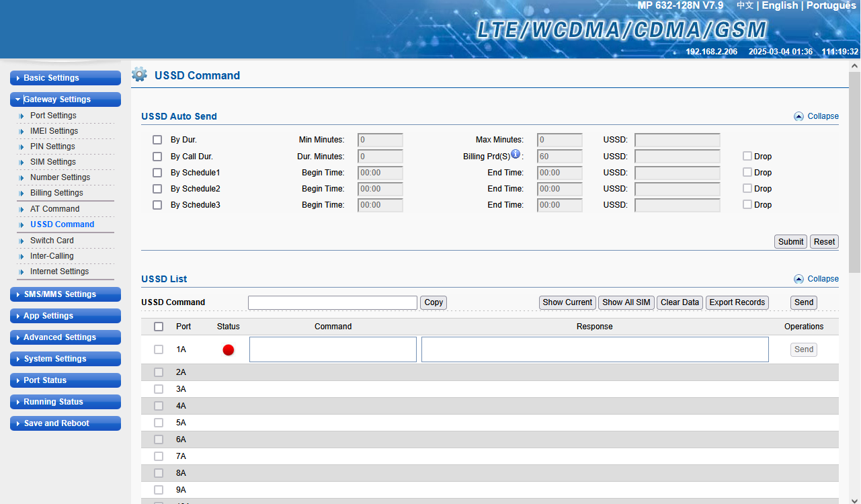Click the Billing Prd info icon

click(516, 154)
